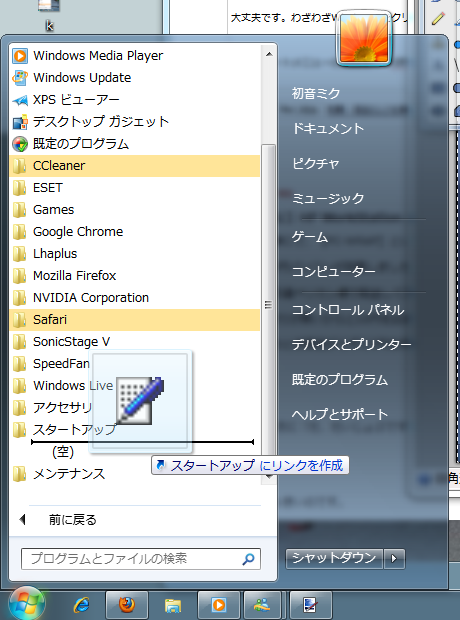Open ヘルプとサポート
Viewport: 460px width, 620px height.
tap(340, 414)
